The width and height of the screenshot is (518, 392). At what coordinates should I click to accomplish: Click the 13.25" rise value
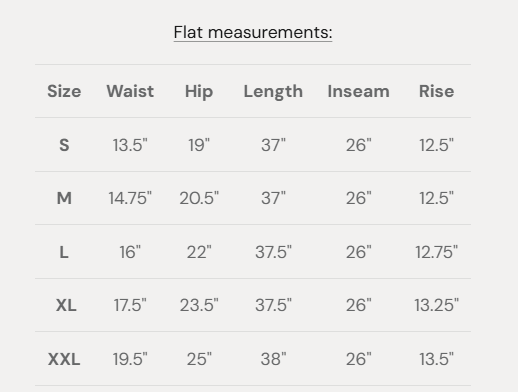(436, 305)
